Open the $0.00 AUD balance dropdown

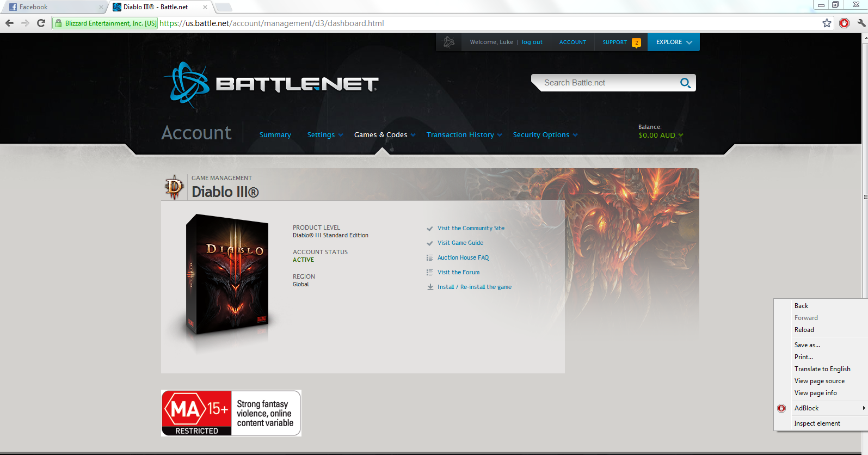661,136
